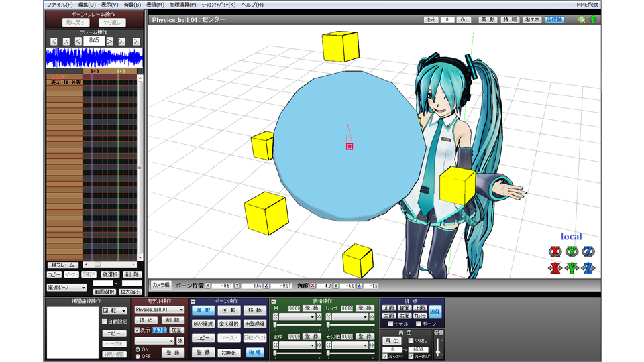Select the ON radio button

138,349
